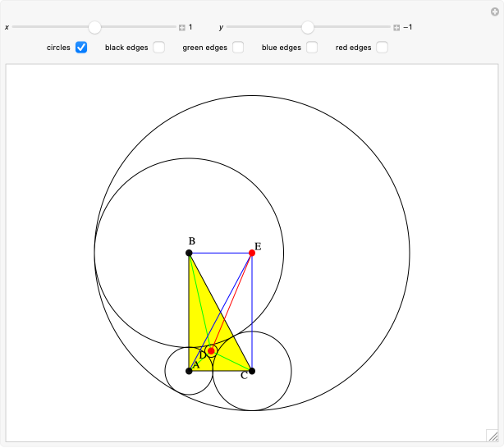Click the black point A
This screenshot has height=448, width=504.
tap(189, 371)
